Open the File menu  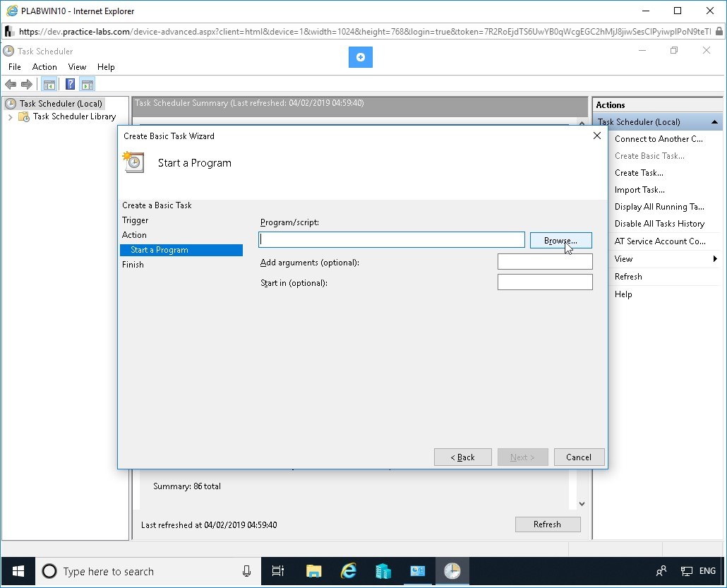[x=14, y=67]
